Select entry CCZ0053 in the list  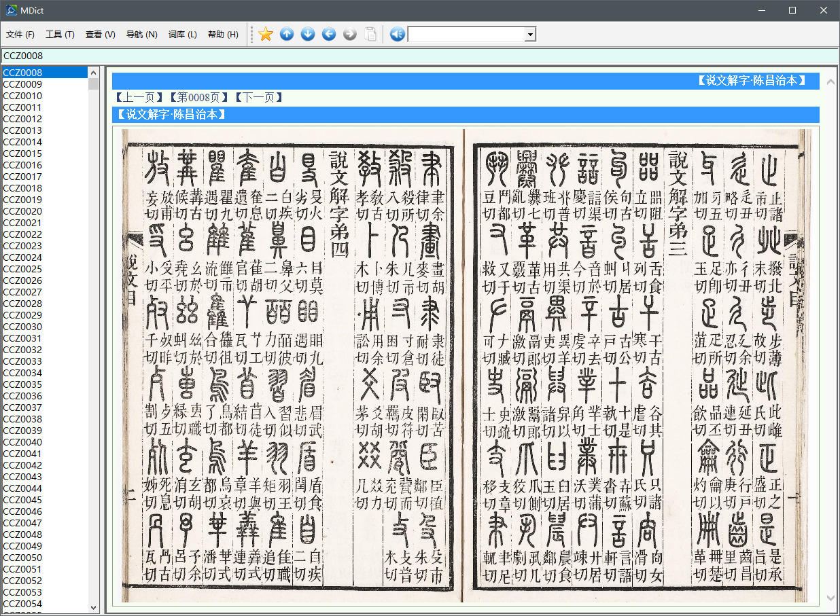point(44,592)
